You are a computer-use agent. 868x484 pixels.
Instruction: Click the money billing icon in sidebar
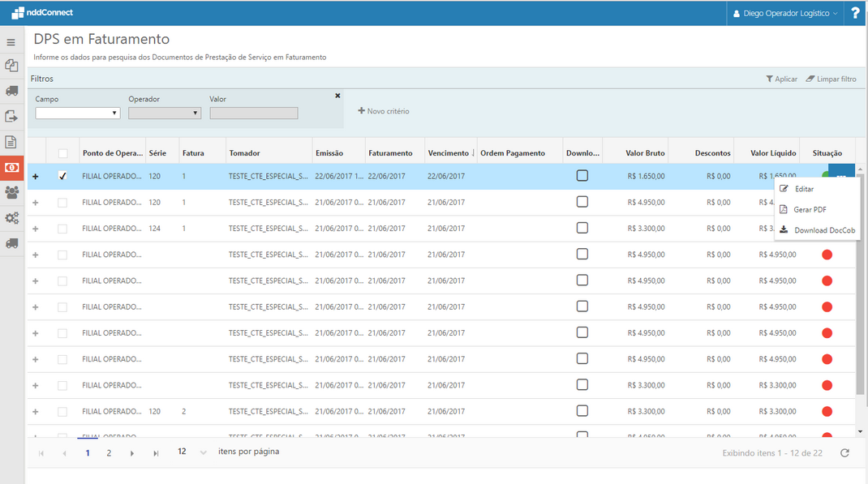pos(11,167)
